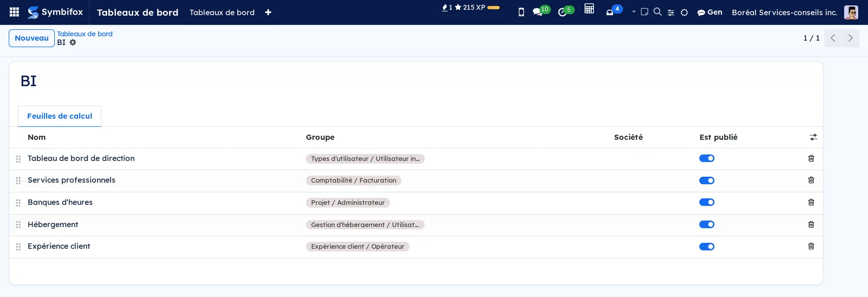Viewport: 868px width, 297px height.
Task: Open the apps grid menu
Action: [x=15, y=12]
